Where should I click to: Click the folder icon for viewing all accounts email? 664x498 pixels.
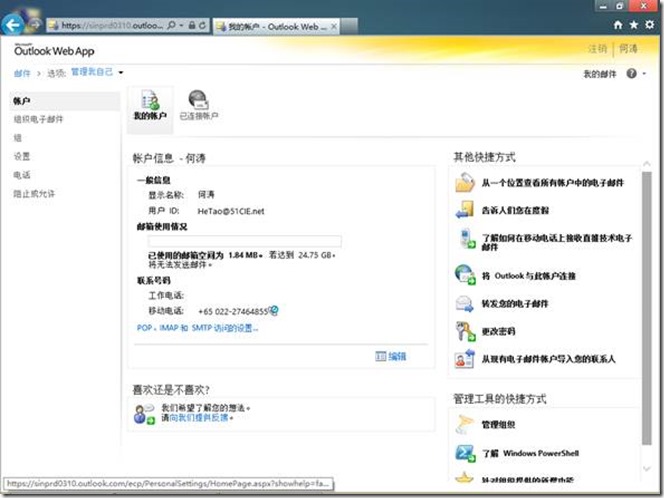465,183
